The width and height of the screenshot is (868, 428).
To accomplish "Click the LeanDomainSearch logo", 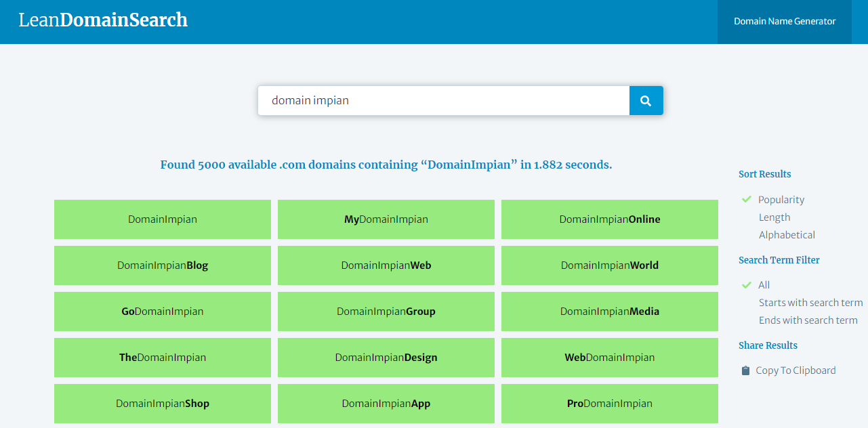I will pos(103,20).
